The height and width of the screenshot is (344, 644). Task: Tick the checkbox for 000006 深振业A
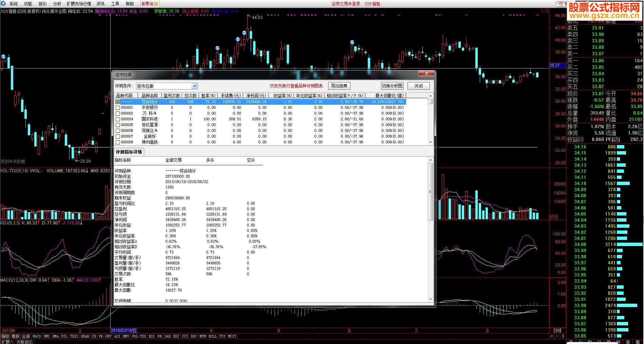[118, 131]
